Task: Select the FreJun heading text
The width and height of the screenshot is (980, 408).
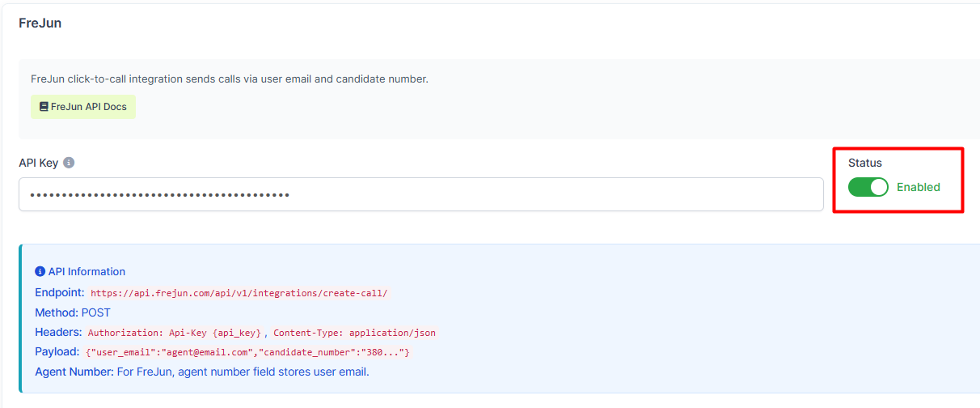Action: coord(40,23)
